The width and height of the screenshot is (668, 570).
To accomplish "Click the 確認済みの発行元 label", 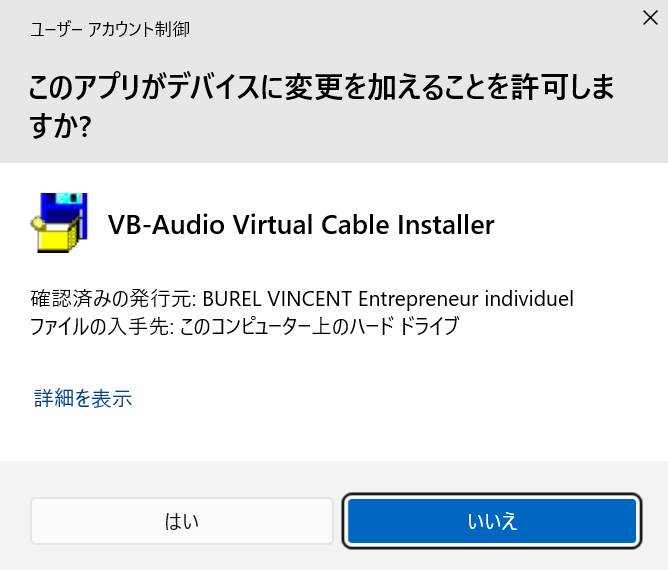I will click(112, 299).
